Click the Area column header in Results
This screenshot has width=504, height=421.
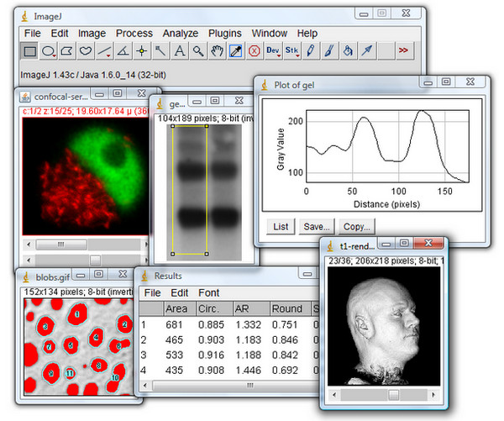[176, 308]
